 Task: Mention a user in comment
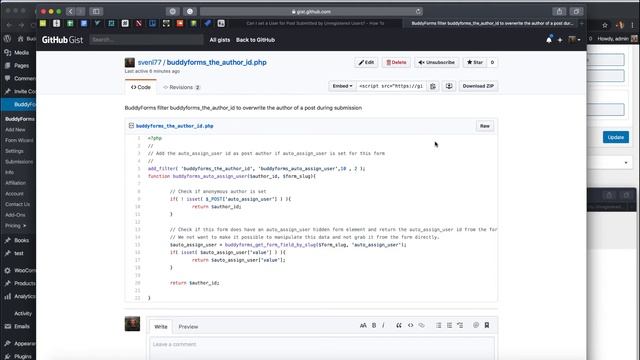(x=476, y=325)
